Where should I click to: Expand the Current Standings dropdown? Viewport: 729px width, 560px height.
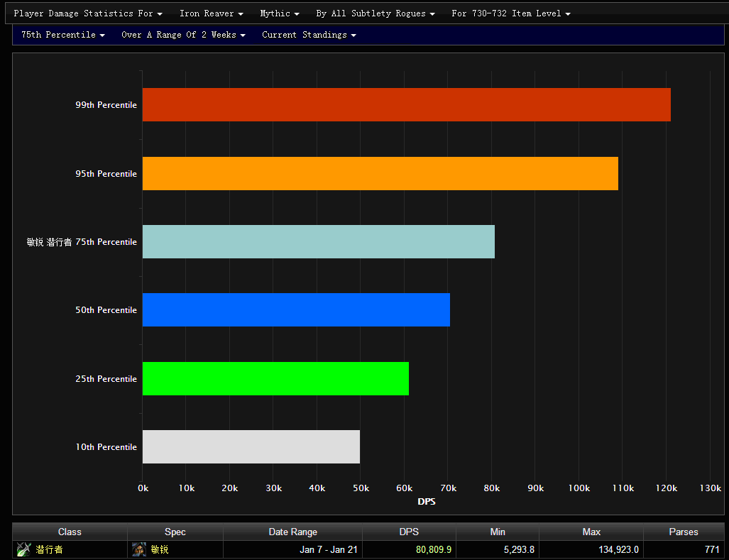pyautogui.click(x=309, y=35)
